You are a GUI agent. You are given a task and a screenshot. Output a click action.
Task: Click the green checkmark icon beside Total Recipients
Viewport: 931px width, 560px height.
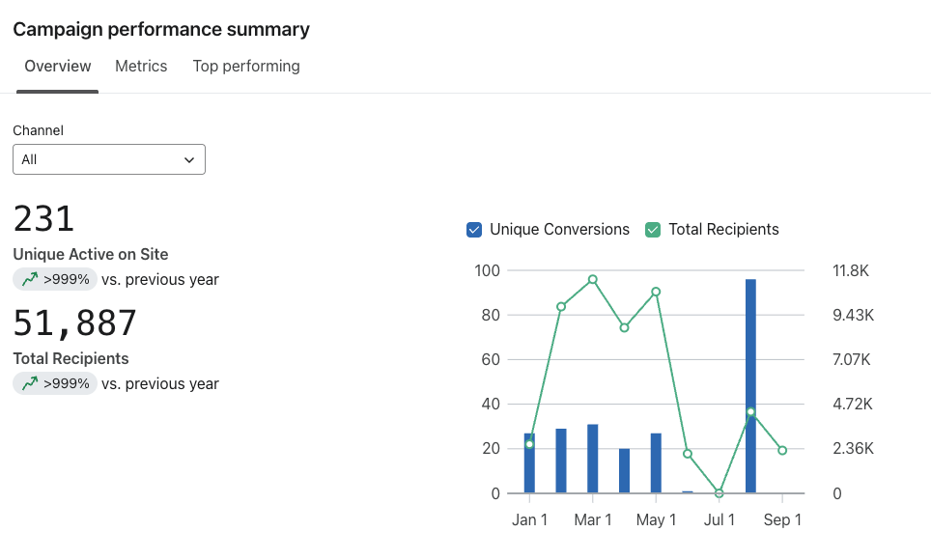pos(652,229)
